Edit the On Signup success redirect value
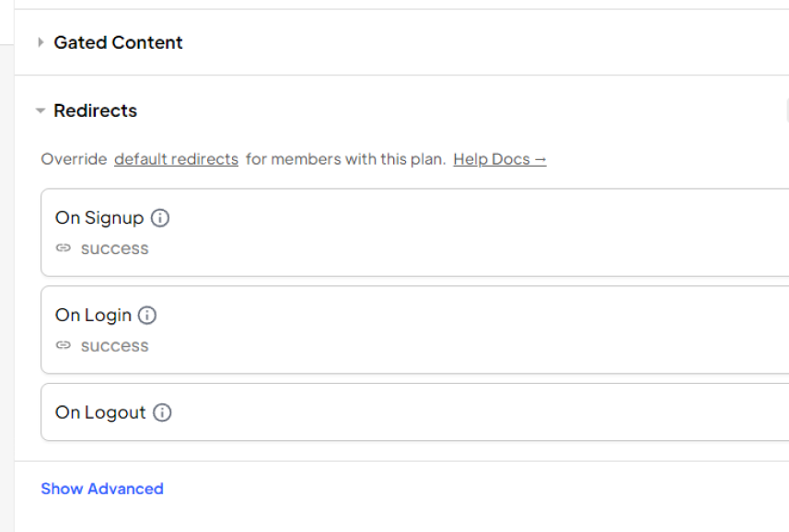The image size is (789, 532). [115, 249]
